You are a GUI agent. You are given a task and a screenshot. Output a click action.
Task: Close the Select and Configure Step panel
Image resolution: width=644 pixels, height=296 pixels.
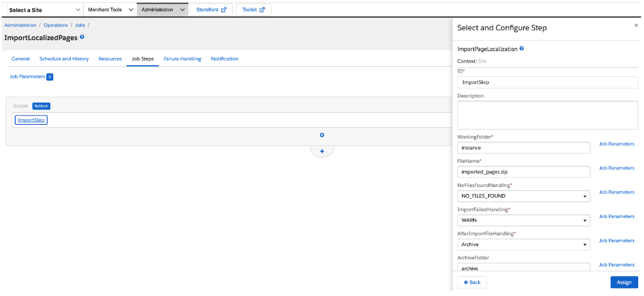tap(636, 26)
